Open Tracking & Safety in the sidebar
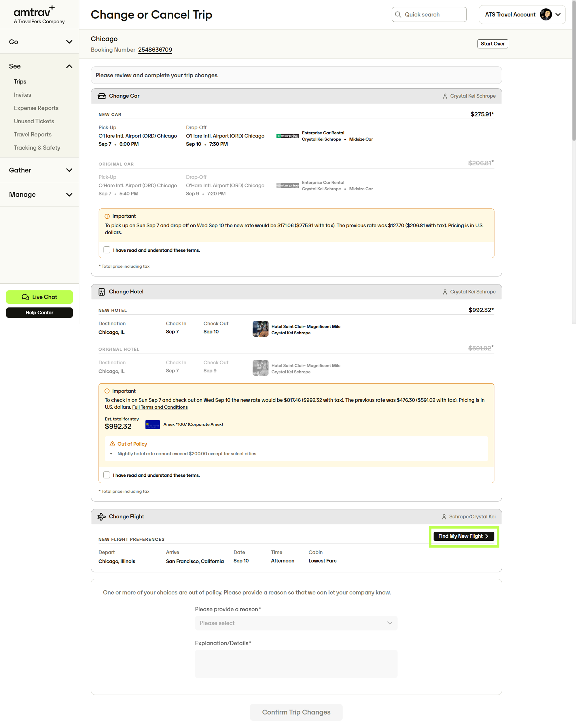The image size is (576, 728). [x=37, y=148]
